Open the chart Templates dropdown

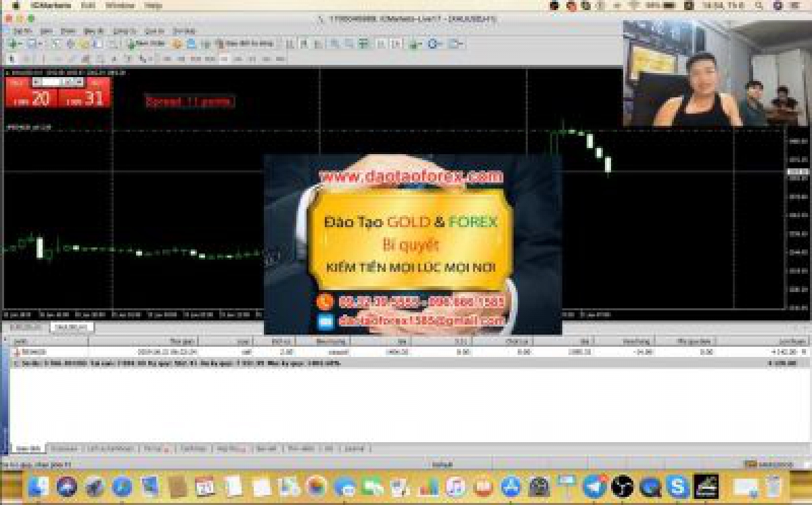click(x=455, y=43)
